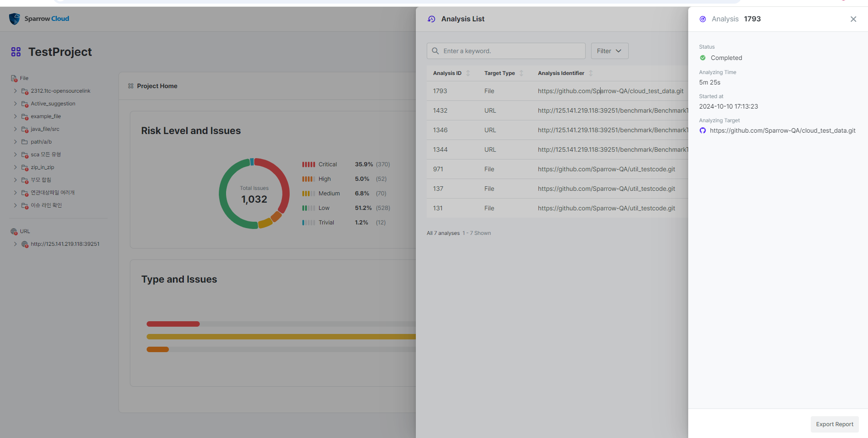Click the folder icon of example_file
The width and height of the screenshot is (868, 438).
click(x=25, y=117)
